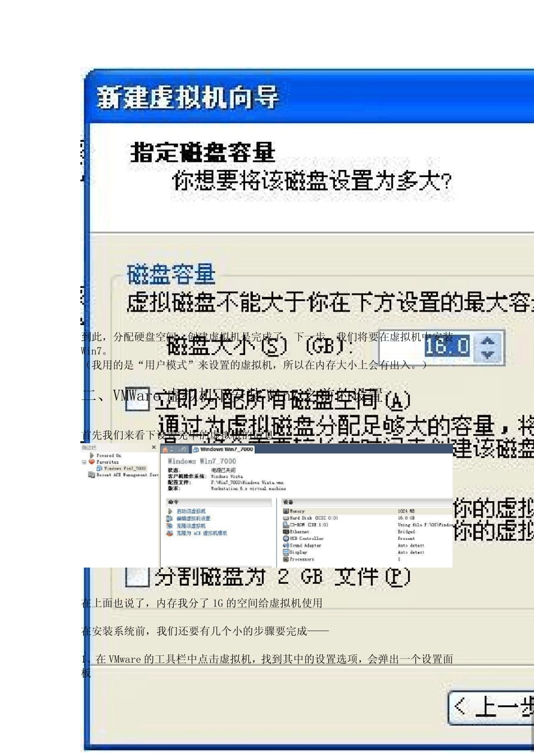Start the VM via 启动该虚拟机

(x=191, y=511)
